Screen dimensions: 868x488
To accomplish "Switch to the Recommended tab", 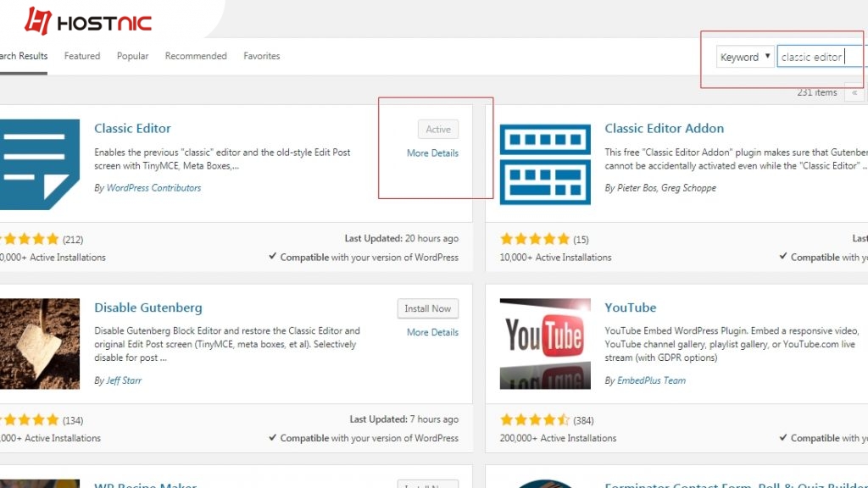I will (196, 56).
